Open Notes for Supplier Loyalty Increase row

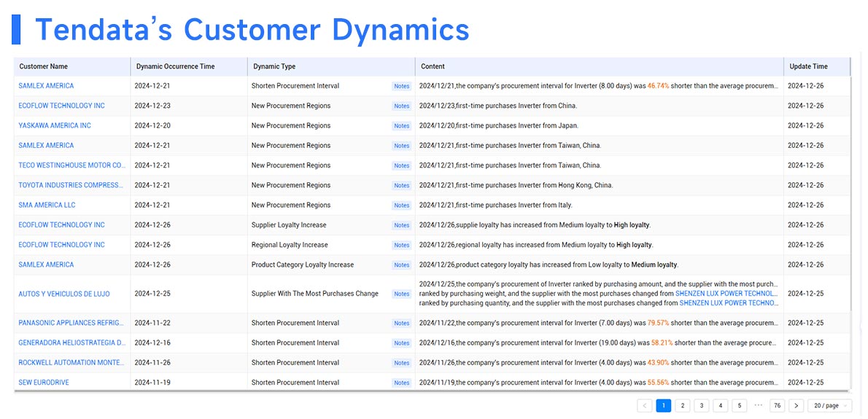401,225
